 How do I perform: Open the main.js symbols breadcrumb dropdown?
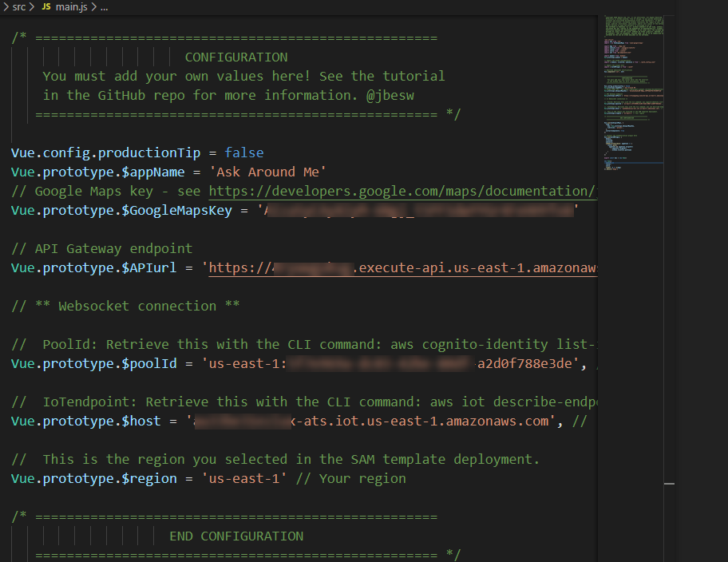[102, 7]
